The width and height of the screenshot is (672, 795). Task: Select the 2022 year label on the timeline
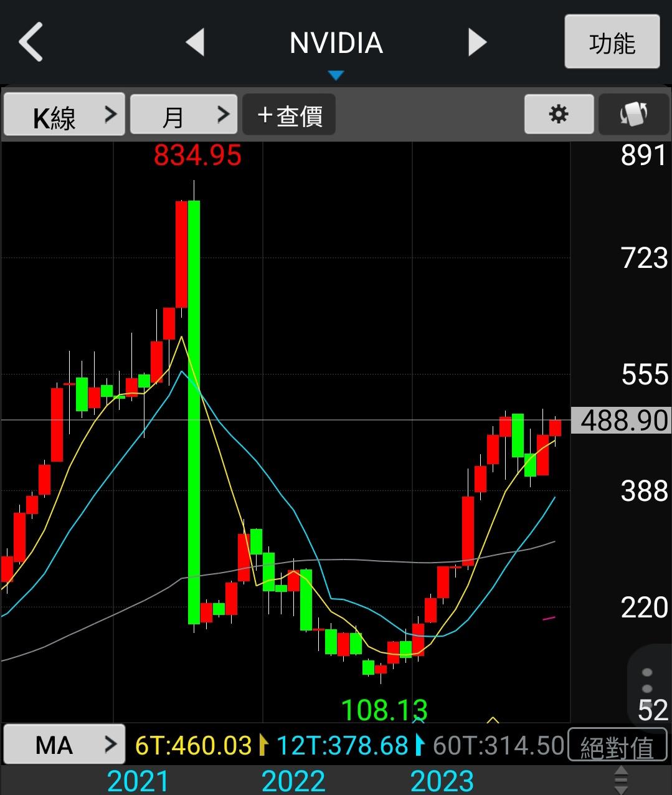tap(293, 781)
